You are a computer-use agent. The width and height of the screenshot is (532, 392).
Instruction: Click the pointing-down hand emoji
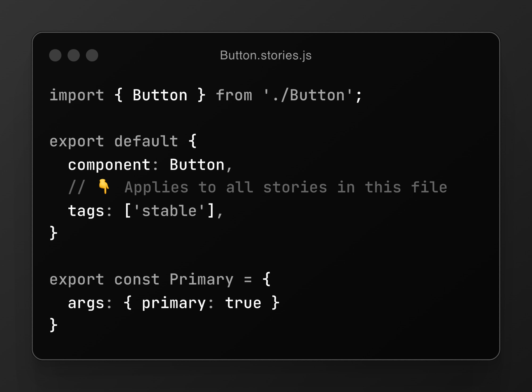pyautogui.click(x=104, y=186)
